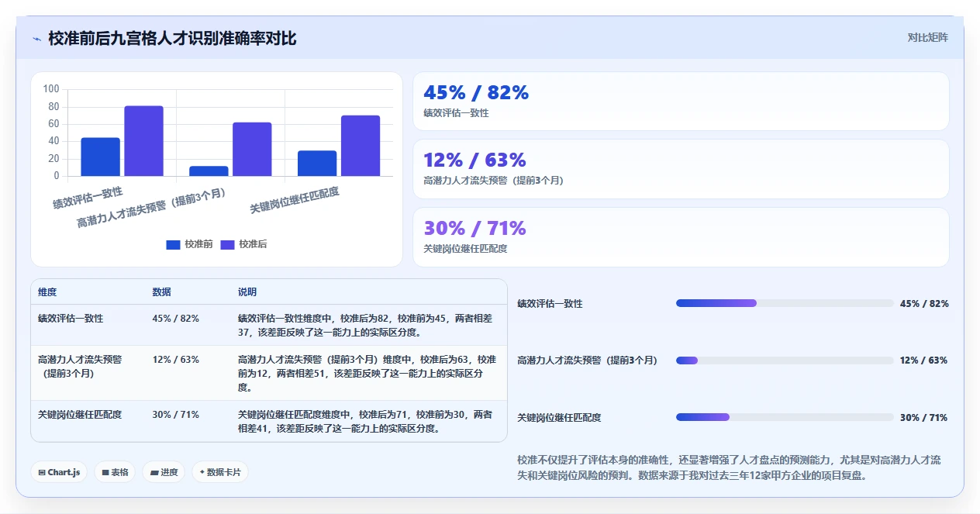Click the chart axis label 绩效评估一致性
The width and height of the screenshot is (980, 514).
click(x=88, y=198)
